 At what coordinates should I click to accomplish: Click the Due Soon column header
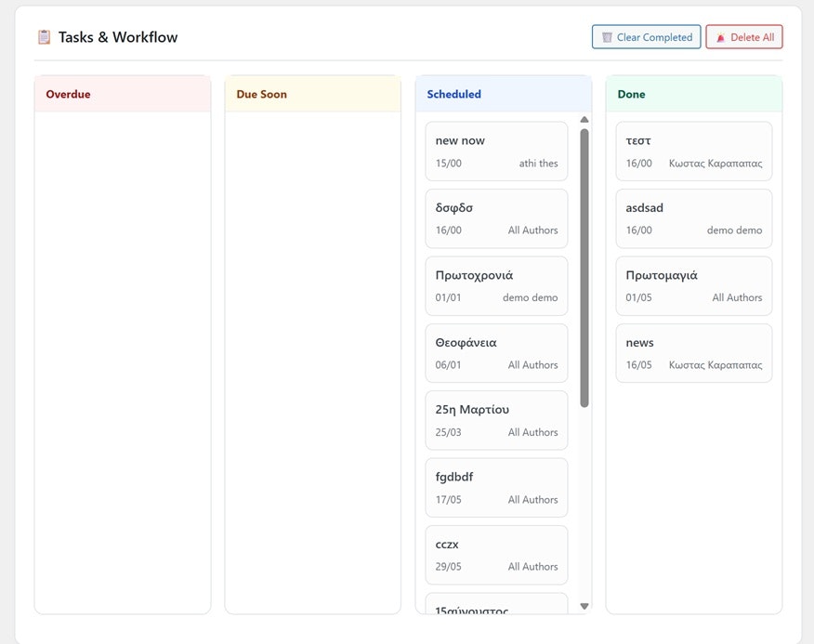point(312,94)
